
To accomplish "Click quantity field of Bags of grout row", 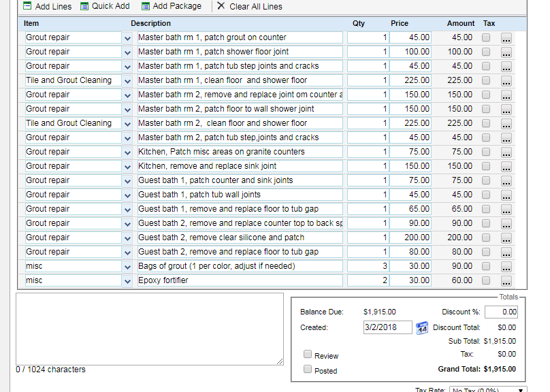I will 368,266.
